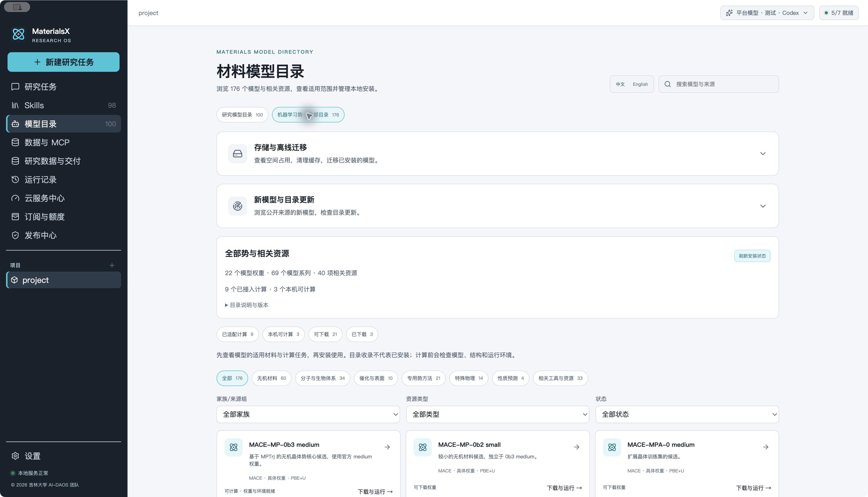Open the 全部家族 dropdown
Image resolution: width=868 pixels, height=497 pixels.
coord(308,414)
